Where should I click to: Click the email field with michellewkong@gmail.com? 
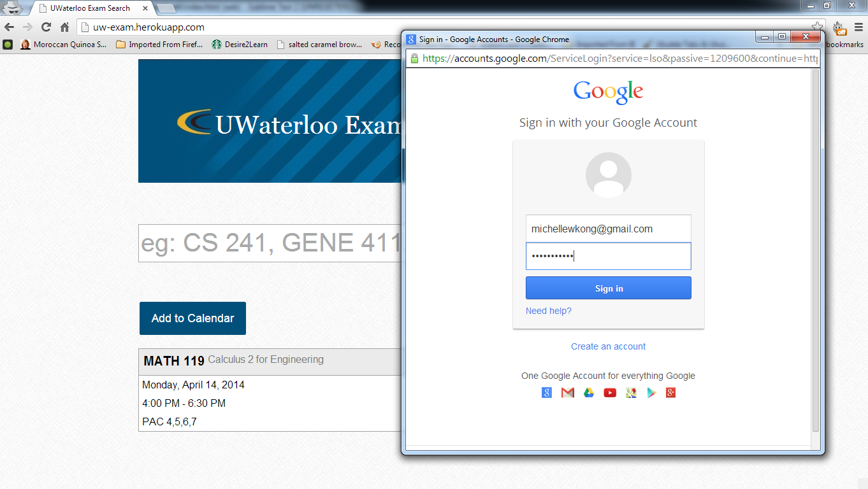click(x=608, y=229)
